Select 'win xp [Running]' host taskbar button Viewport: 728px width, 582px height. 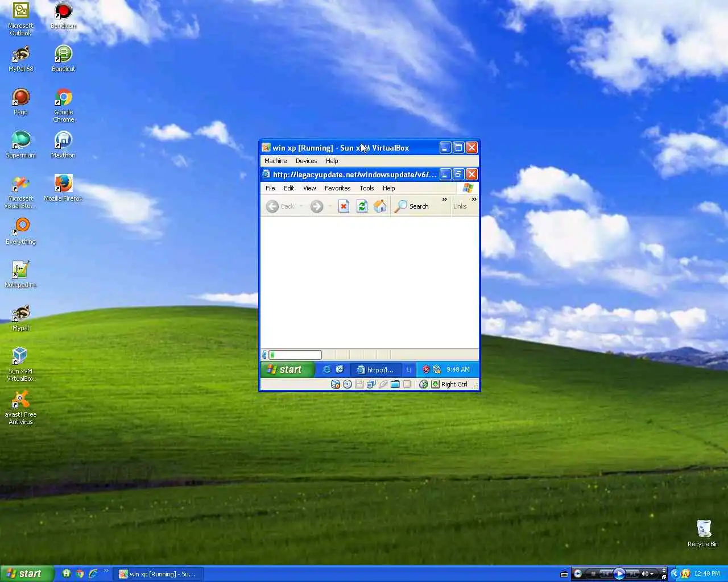(158, 574)
